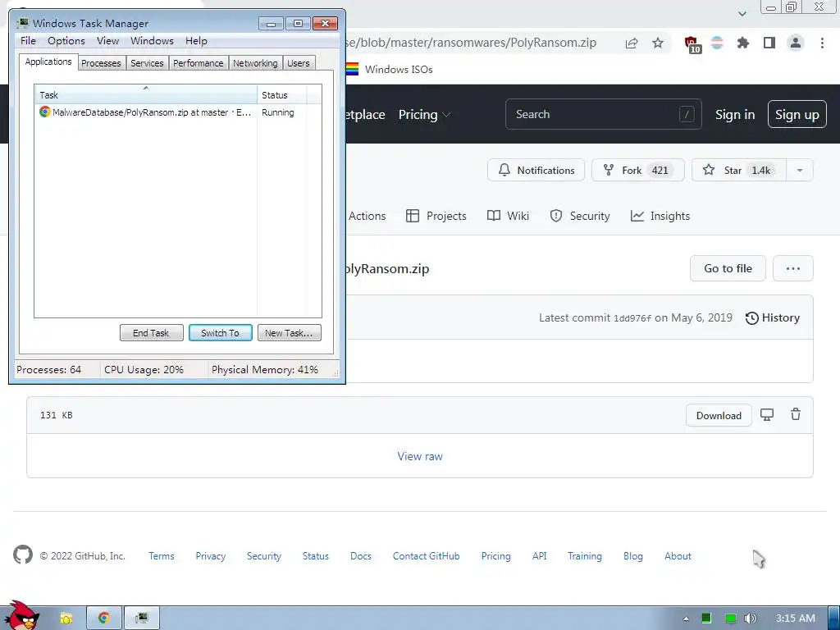Image resolution: width=840 pixels, height=630 pixels.
Task: Click the GitHub logo in the footer
Action: click(23, 555)
